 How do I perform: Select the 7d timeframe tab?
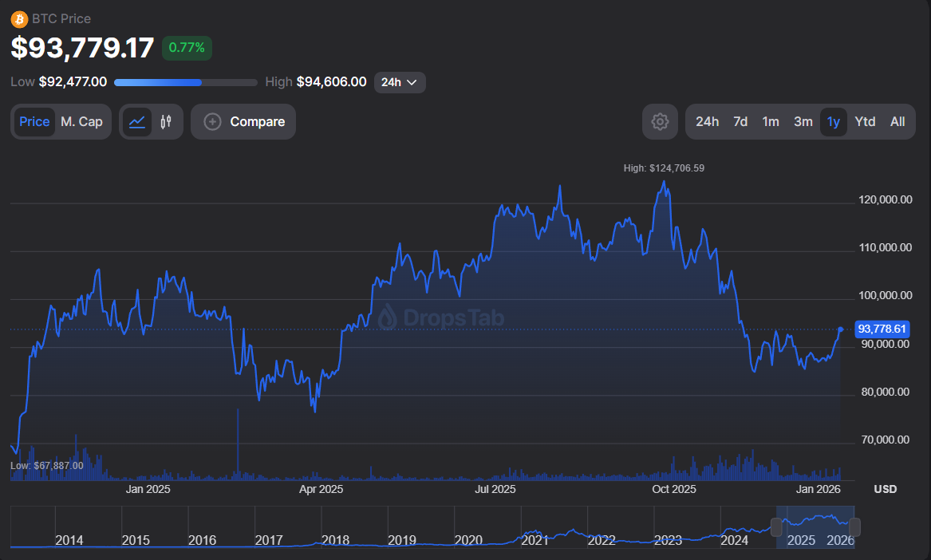coord(740,122)
